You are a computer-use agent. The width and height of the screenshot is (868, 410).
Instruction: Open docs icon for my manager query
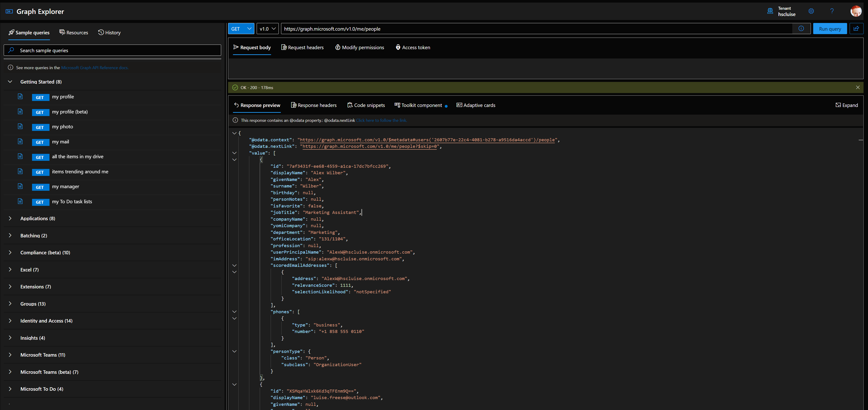click(x=20, y=186)
